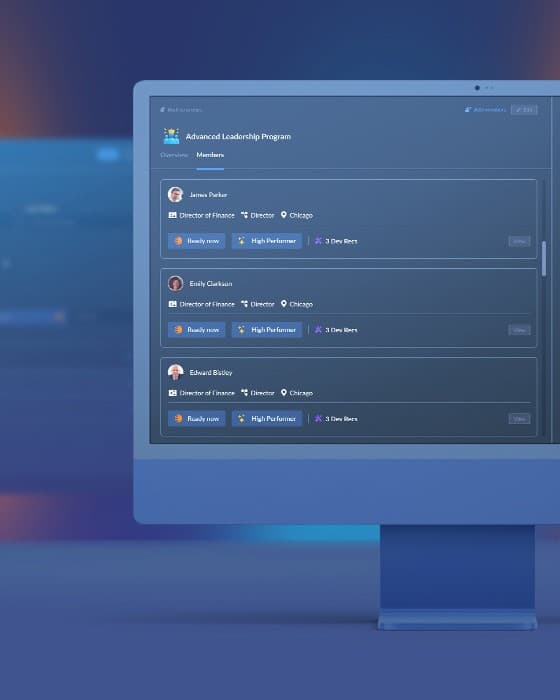The height and width of the screenshot is (700, 560).
Task: Click the members list vertical scrollbar
Action: (543, 259)
